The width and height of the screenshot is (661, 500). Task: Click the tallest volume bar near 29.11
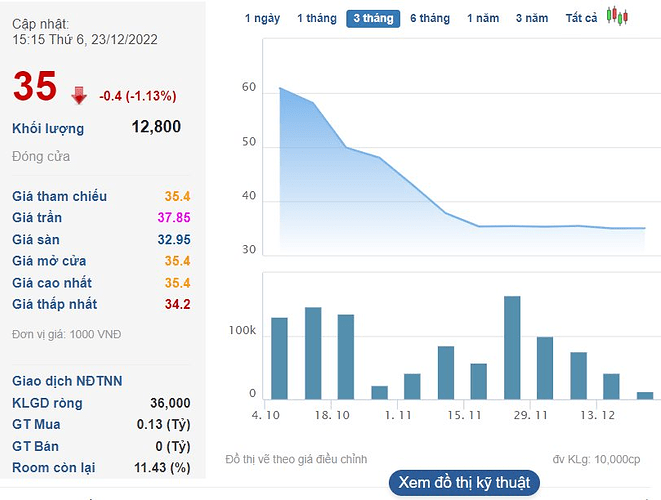pyautogui.click(x=512, y=348)
